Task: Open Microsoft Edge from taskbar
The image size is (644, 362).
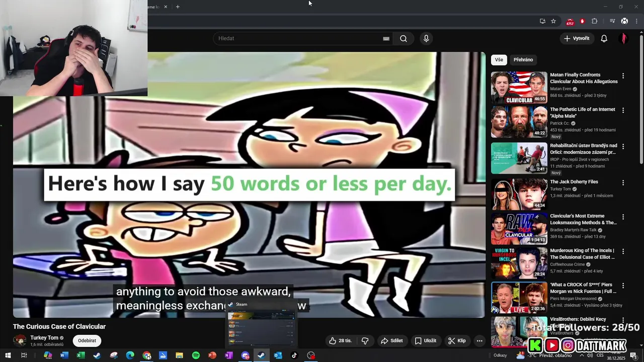Action: click(x=130, y=355)
